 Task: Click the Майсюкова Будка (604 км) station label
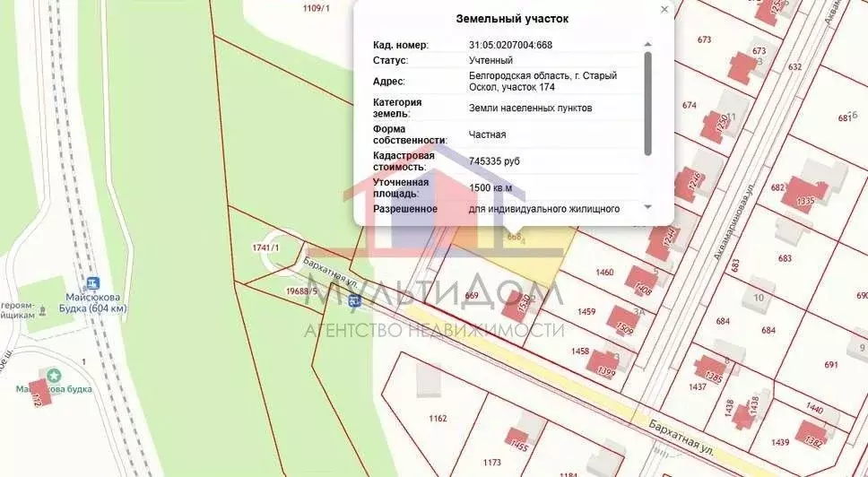(94, 303)
